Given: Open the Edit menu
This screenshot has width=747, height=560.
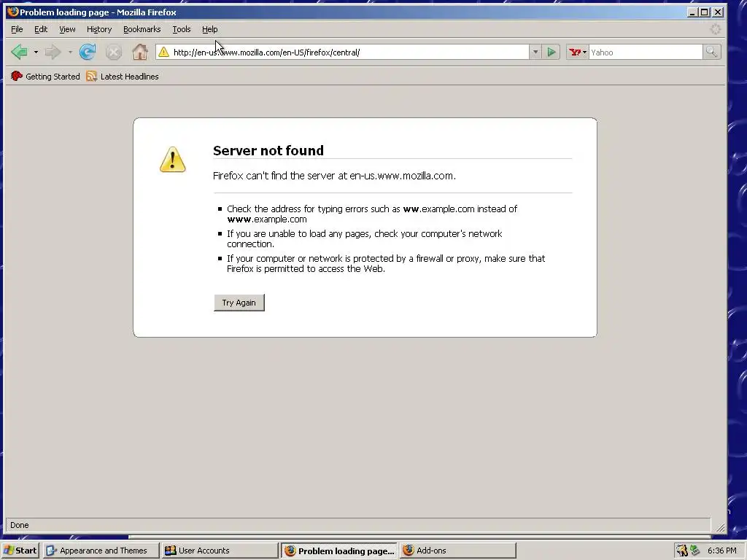Looking at the screenshot, I should coord(41,29).
